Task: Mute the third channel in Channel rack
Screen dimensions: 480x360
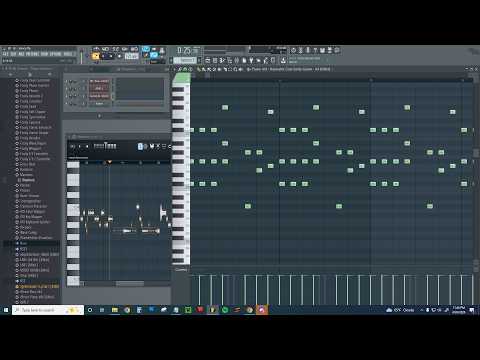Action: 66,96
